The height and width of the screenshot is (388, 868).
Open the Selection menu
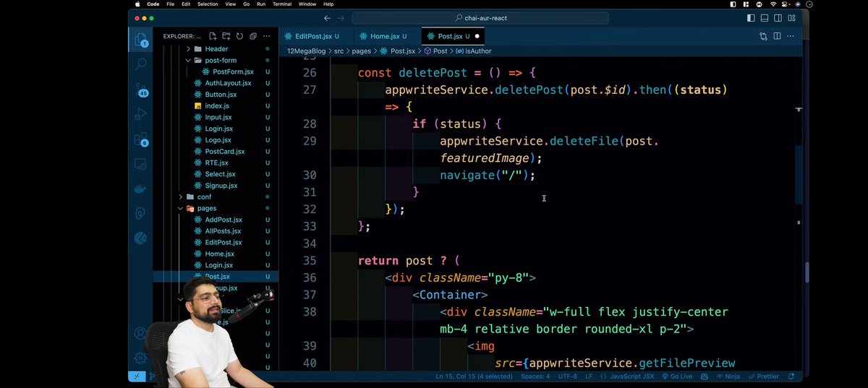(208, 4)
